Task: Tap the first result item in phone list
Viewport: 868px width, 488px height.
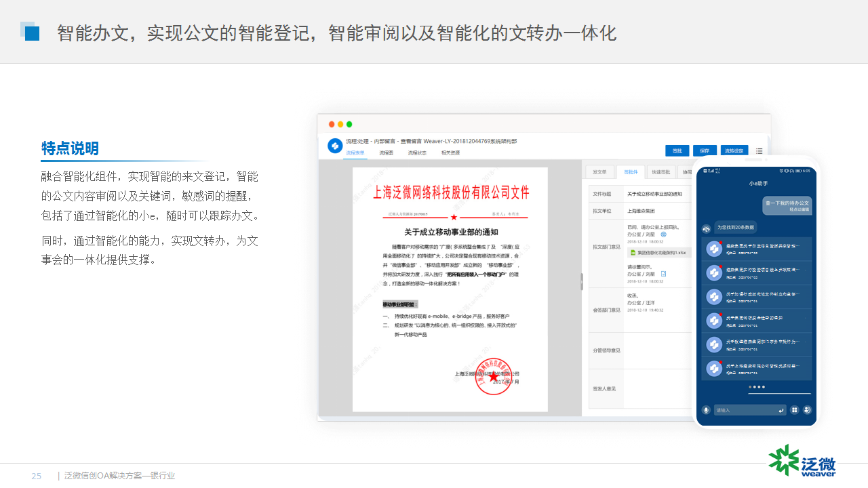Action: pos(756,249)
